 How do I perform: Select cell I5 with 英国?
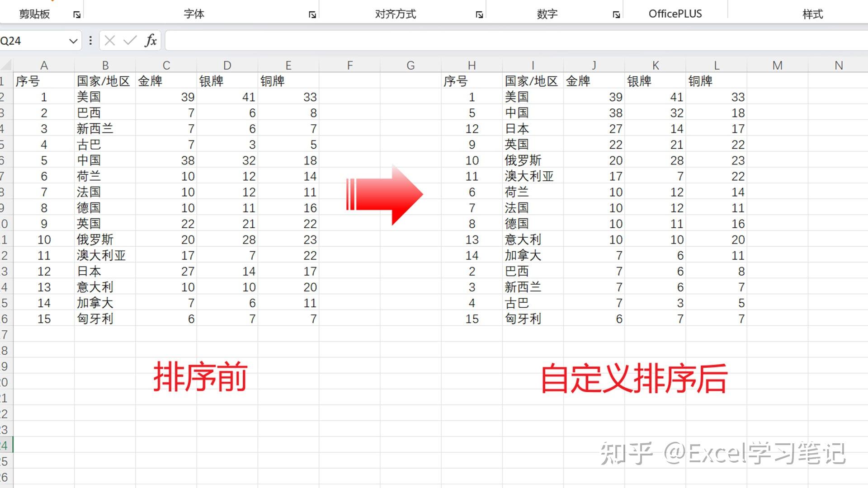[x=533, y=144]
